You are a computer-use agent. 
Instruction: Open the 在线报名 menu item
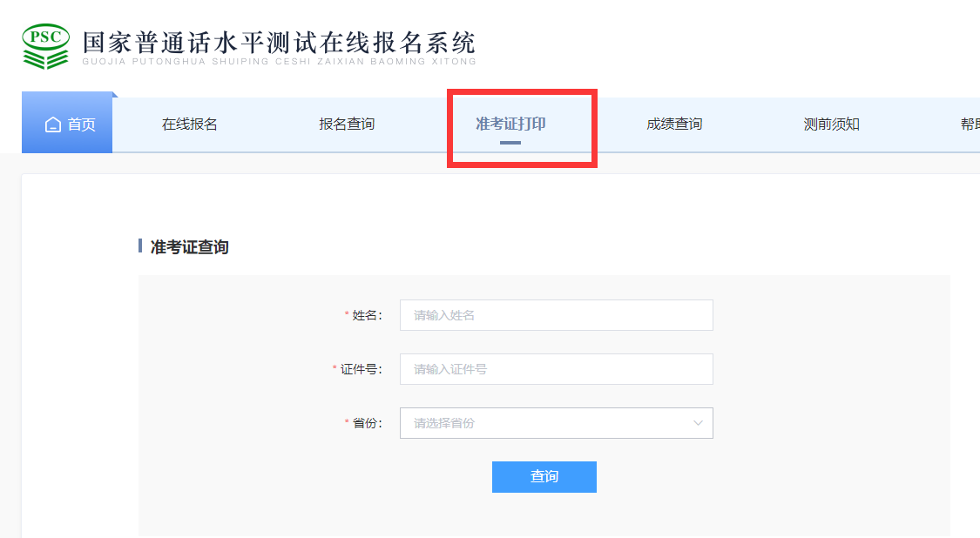pos(190,124)
